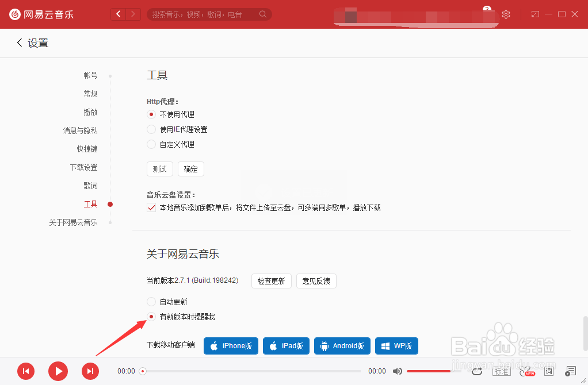Click the search magnifier icon
588x385 pixels.
263,14
